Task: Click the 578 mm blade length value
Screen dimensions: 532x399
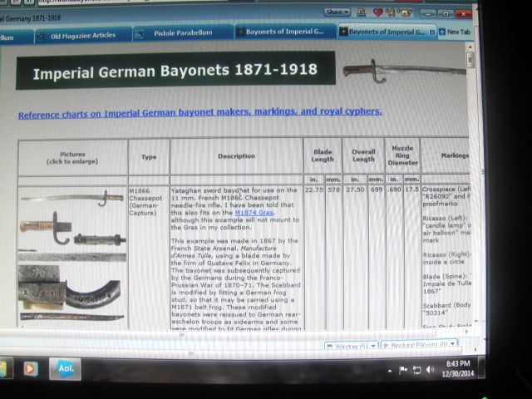Action: [x=333, y=190]
